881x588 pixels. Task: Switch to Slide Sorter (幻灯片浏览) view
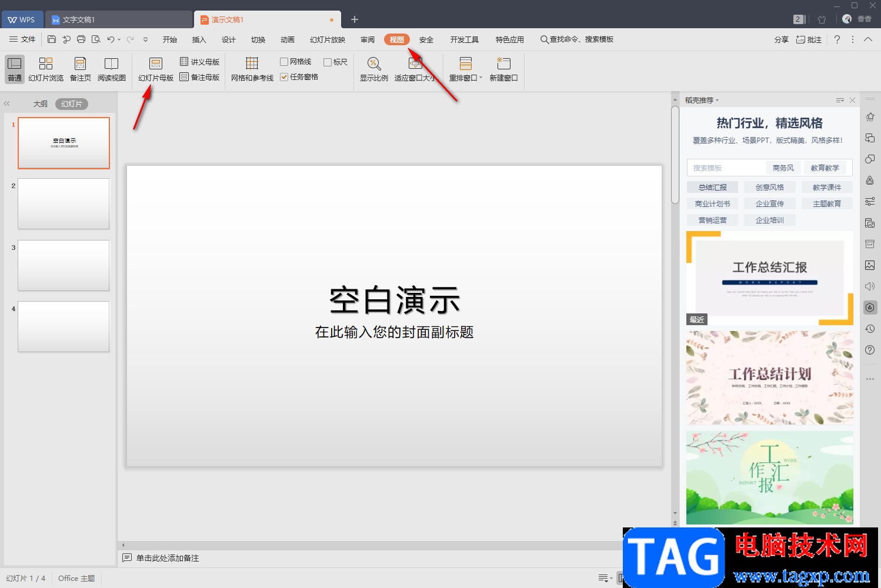click(46, 69)
